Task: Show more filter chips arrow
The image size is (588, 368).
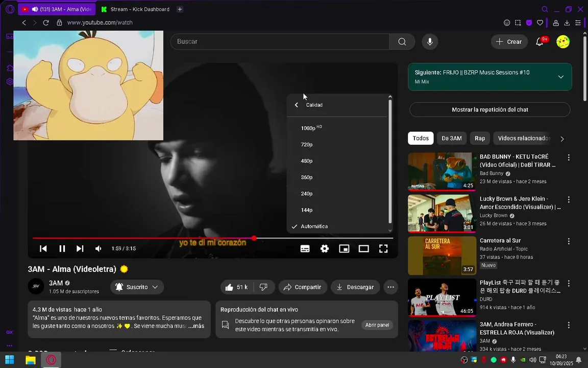Action: [562, 139]
